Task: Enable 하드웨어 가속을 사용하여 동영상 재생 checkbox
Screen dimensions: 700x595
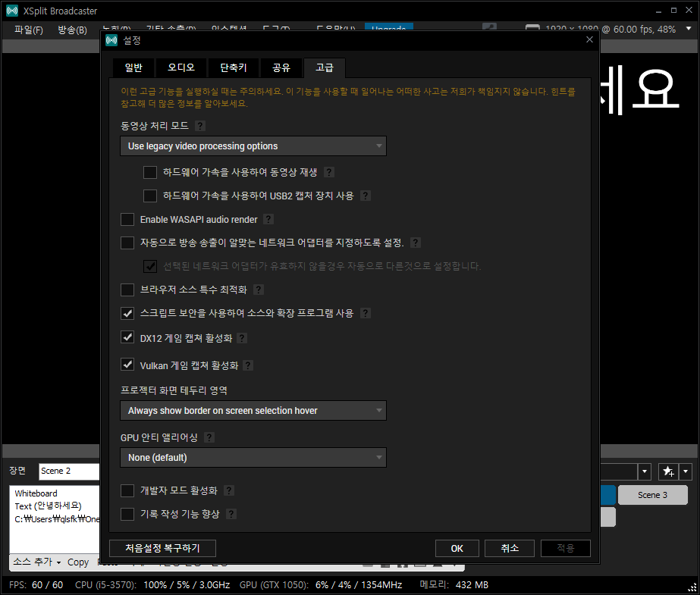Action: coord(150,172)
